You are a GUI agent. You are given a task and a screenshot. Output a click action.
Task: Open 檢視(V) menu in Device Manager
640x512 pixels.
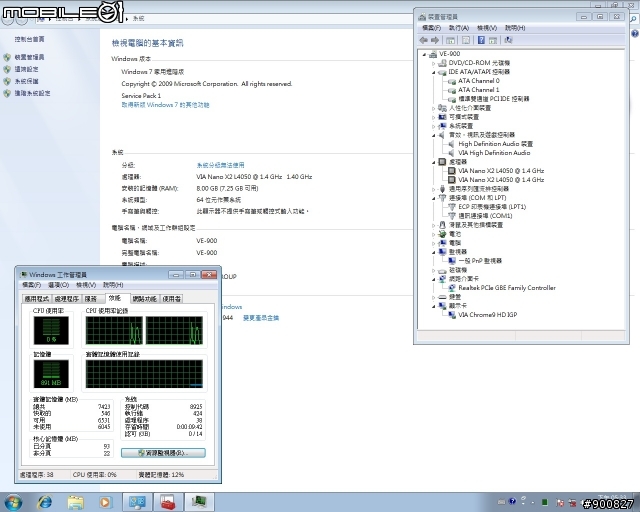click(487, 28)
